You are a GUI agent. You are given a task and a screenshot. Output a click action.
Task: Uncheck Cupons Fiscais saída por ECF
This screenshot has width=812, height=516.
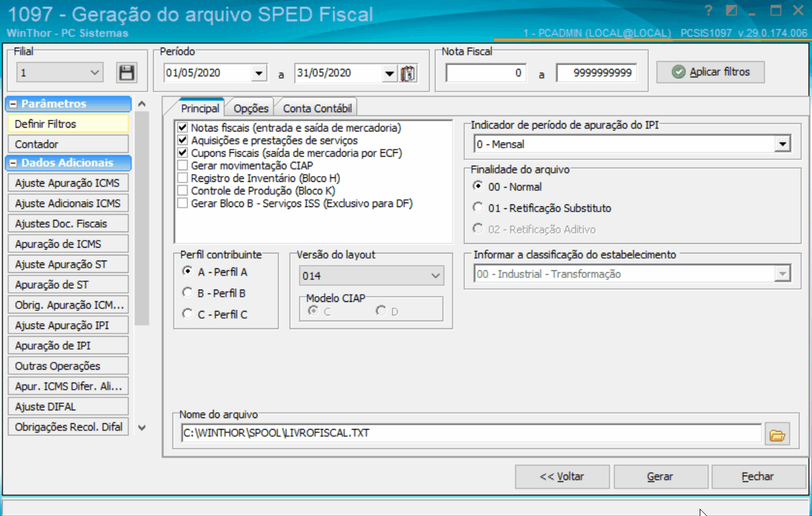183,154
